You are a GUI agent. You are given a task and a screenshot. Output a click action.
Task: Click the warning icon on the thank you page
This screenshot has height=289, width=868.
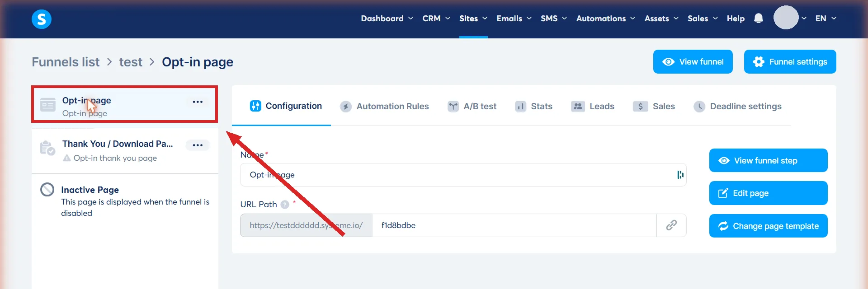[x=66, y=158]
